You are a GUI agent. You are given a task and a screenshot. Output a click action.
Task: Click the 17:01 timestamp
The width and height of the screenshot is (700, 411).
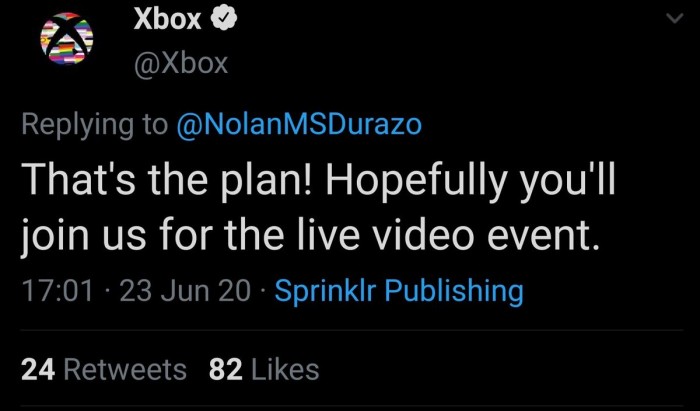tap(57, 291)
